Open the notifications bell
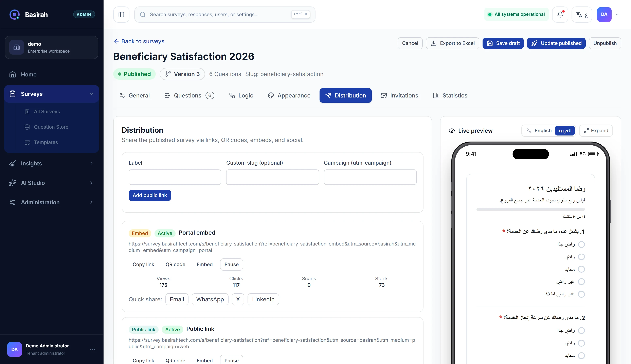The height and width of the screenshot is (364, 631). coord(560,15)
